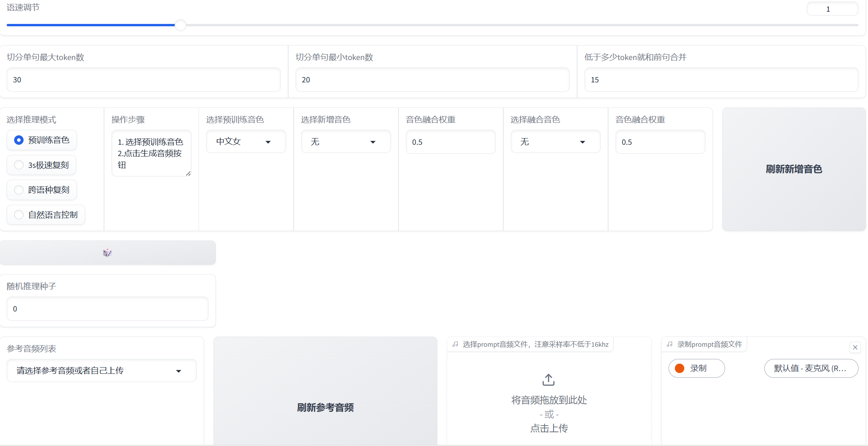868x446 pixels.
Task: Click the 切分单句最大token数 input field
Action: 144,80
